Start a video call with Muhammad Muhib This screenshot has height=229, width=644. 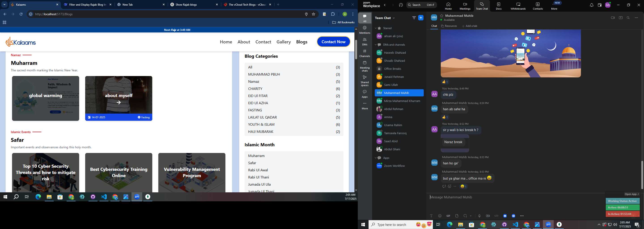coord(613,18)
